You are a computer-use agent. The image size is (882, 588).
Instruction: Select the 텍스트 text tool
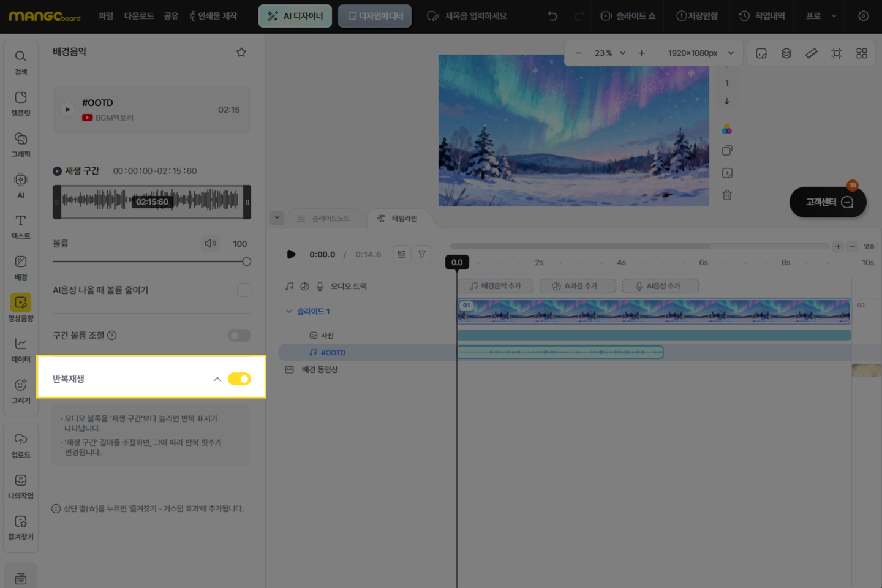(x=21, y=226)
